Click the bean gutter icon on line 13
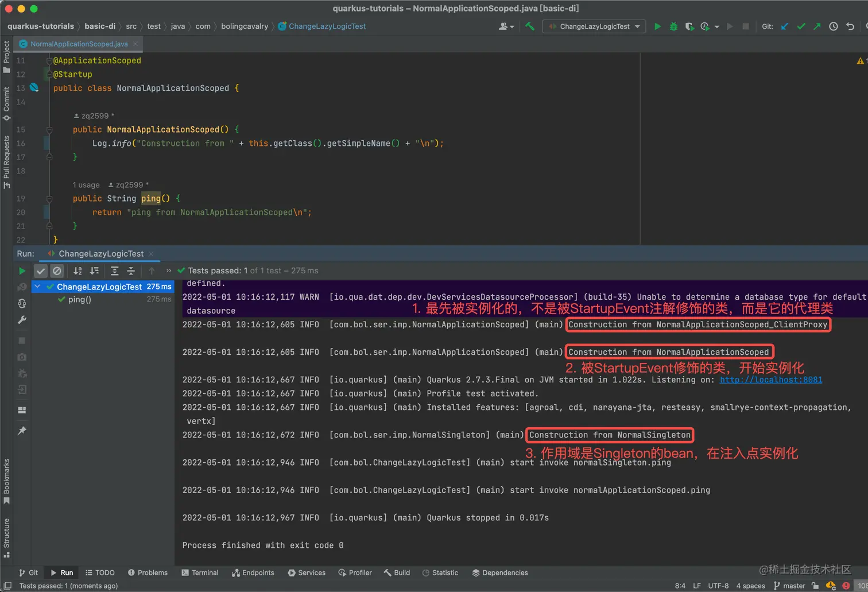This screenshot has width=868, height=592. coord(34,88)
